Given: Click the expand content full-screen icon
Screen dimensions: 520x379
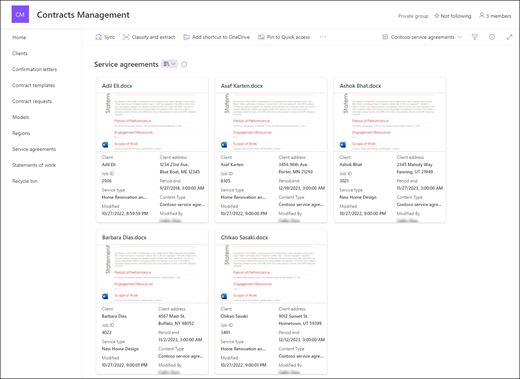Looking at the screenshot, I should tap(509, 37).
